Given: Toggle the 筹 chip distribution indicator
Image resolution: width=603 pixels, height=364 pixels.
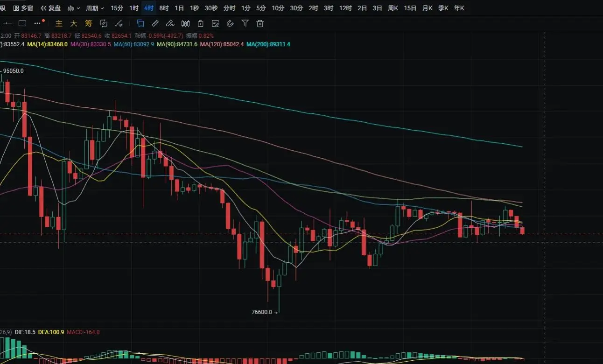Looking at the screenshot, I should [x=89, y=23].
